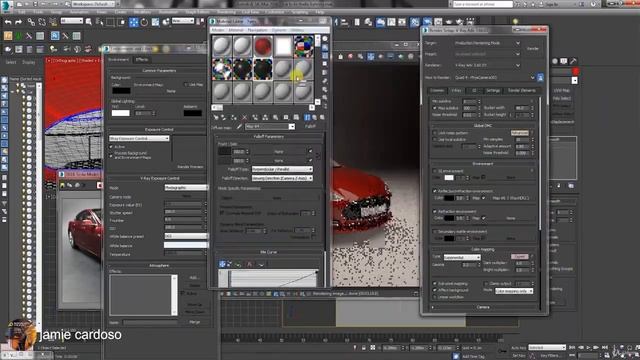Toggle the Lock noise pattern checkbox

[435, 133]
